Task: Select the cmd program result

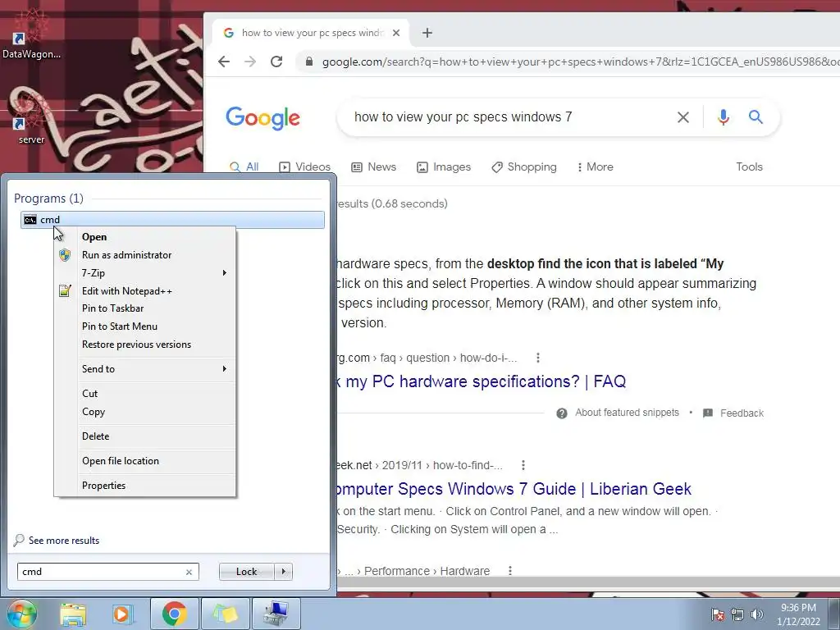Action: [172, 220]
